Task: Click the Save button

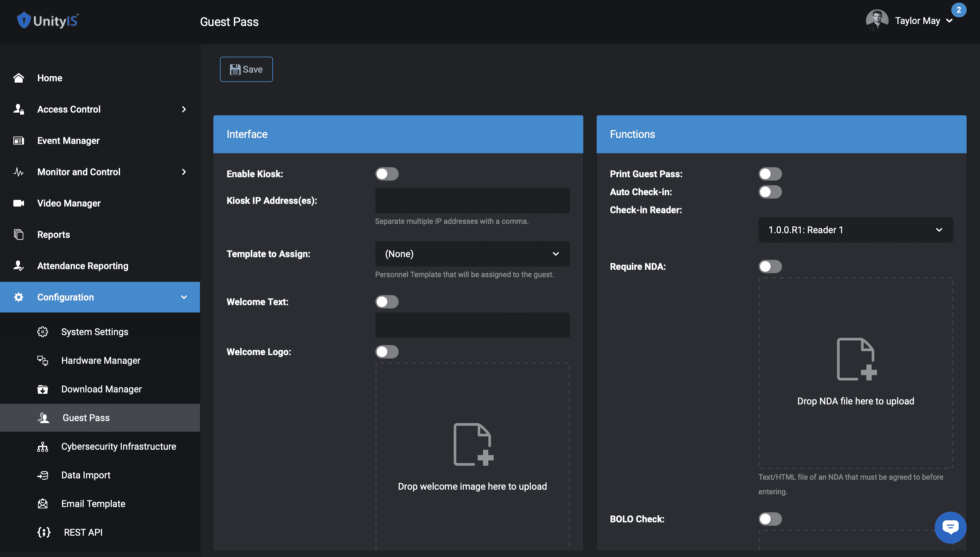Action: pyautogui.click(x=246, y=69)
